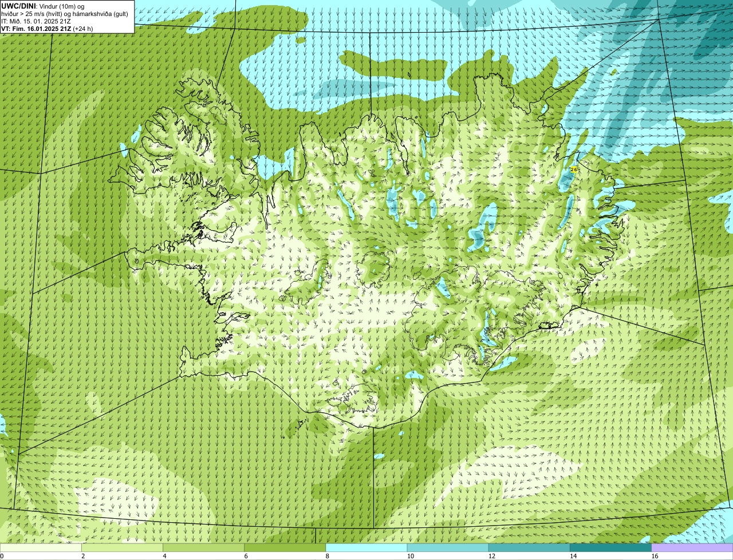733x560 pixels.
Task: Click the 0–2 m/s palest color bar segment
Action: point(41,547)
